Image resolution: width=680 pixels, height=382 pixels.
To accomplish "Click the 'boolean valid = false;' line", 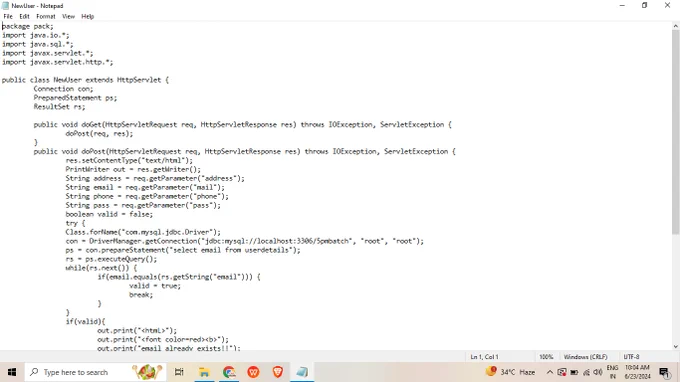I will (x=109, y=214).
